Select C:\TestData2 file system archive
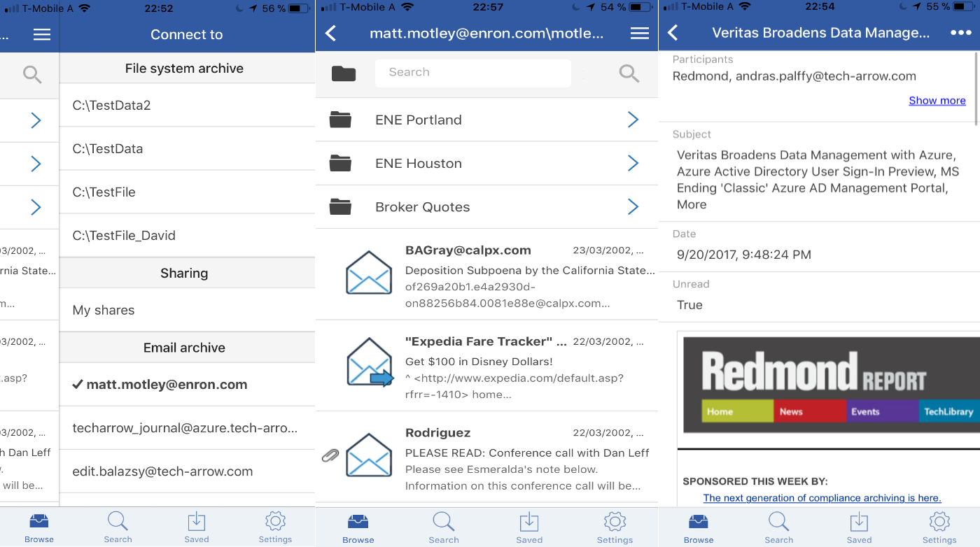The width and height of the screenshot is (980, 547). point(112,106)
